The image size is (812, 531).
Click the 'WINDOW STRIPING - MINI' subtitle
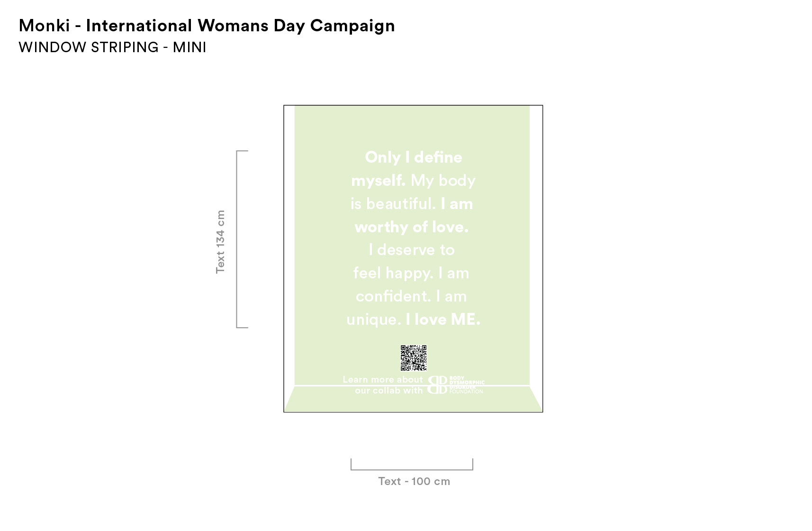coord(113,47)
